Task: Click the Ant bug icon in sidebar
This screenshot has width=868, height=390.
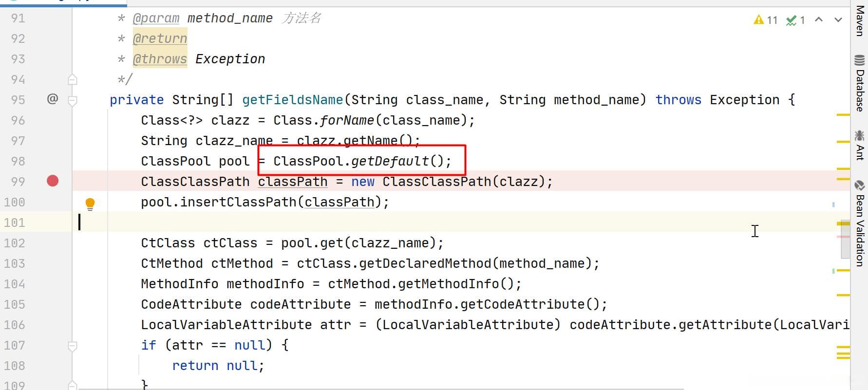Action: (x=860, y=135)
